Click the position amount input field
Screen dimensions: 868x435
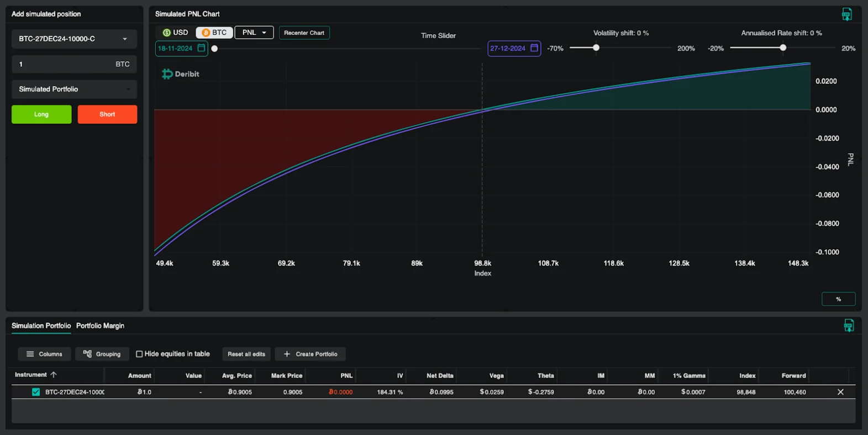click(x=74, y=64)
